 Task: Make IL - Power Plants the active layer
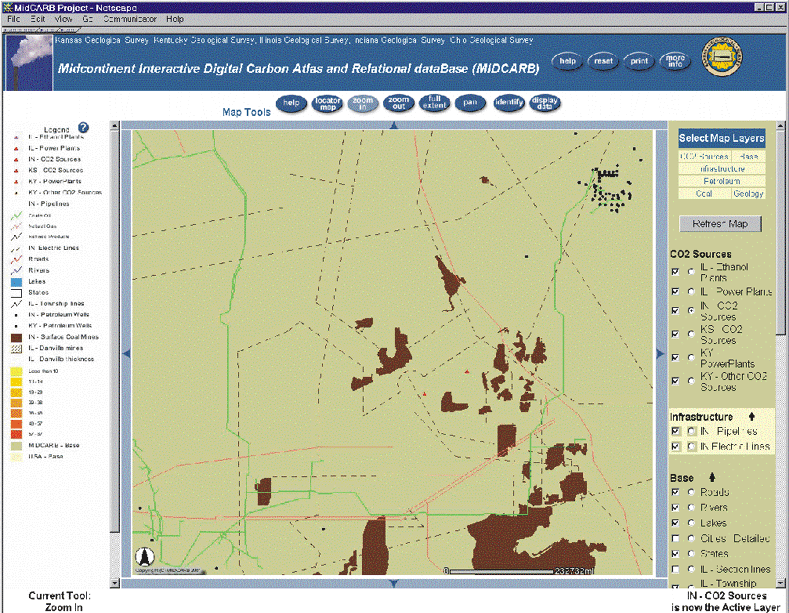[x=691, y=291]
